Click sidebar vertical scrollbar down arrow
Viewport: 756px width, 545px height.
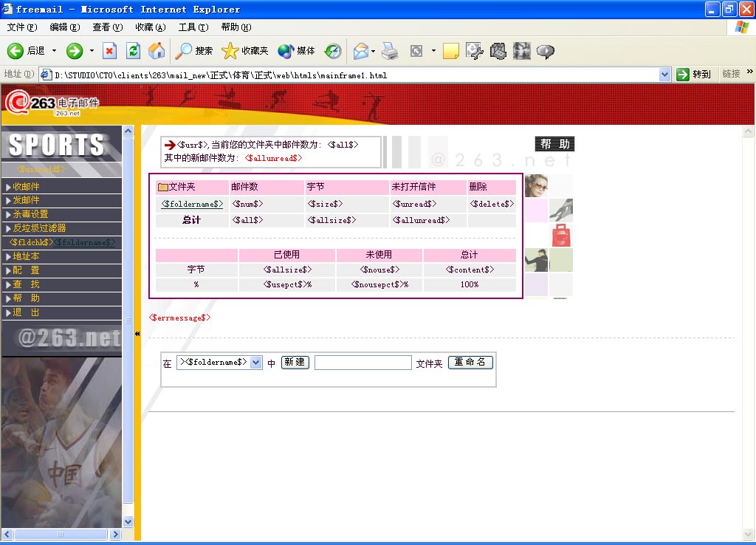[128, 521]
